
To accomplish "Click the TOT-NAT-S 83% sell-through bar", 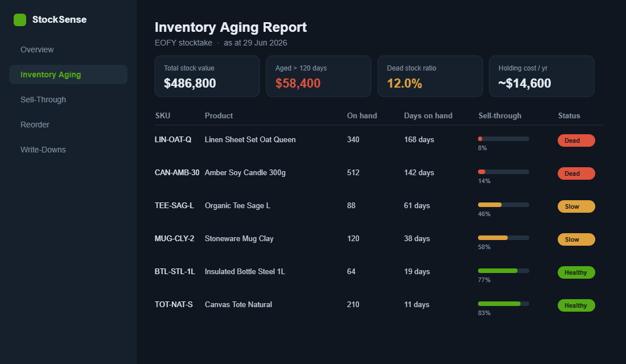I will 504,304.
